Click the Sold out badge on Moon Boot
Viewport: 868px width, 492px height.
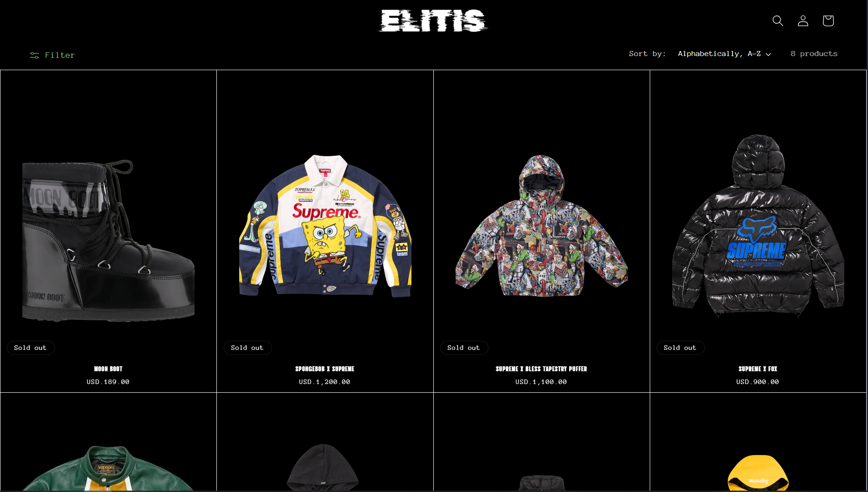pyautogui.click(x=31, y=348)
